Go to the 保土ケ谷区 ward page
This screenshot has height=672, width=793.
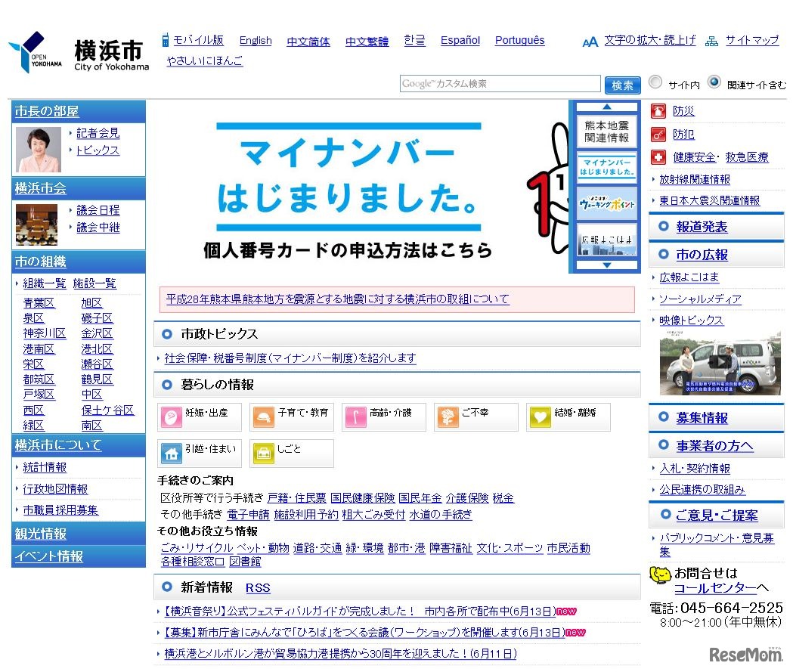point(107,410)
